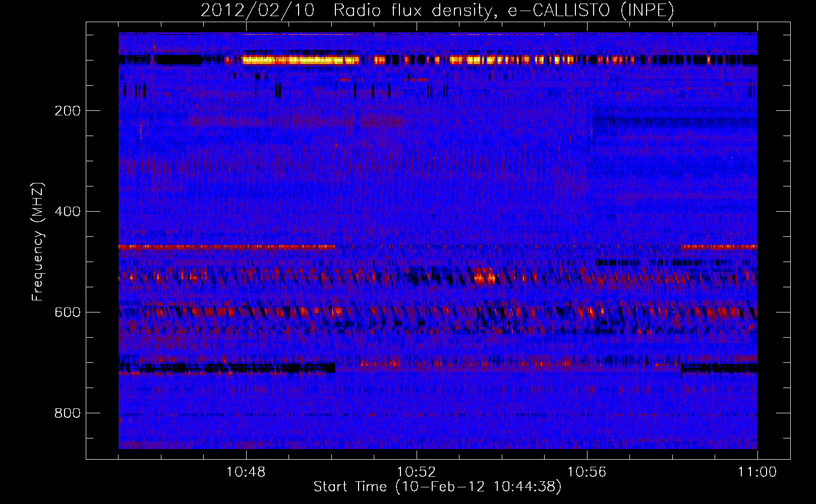Click the 200 frequency tick label
The image size is (816, 504).
[68, 111]
